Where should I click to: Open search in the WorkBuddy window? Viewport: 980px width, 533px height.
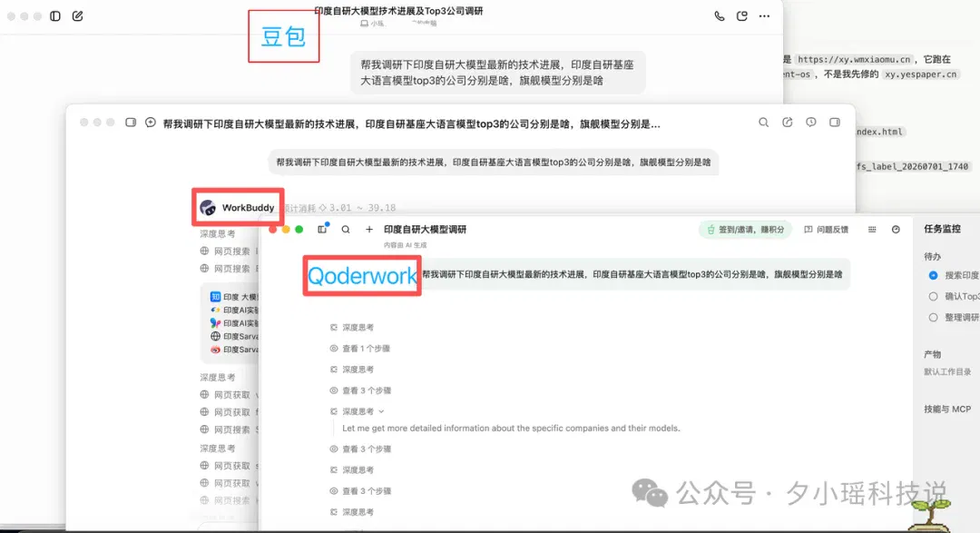(x=764, y=123)
